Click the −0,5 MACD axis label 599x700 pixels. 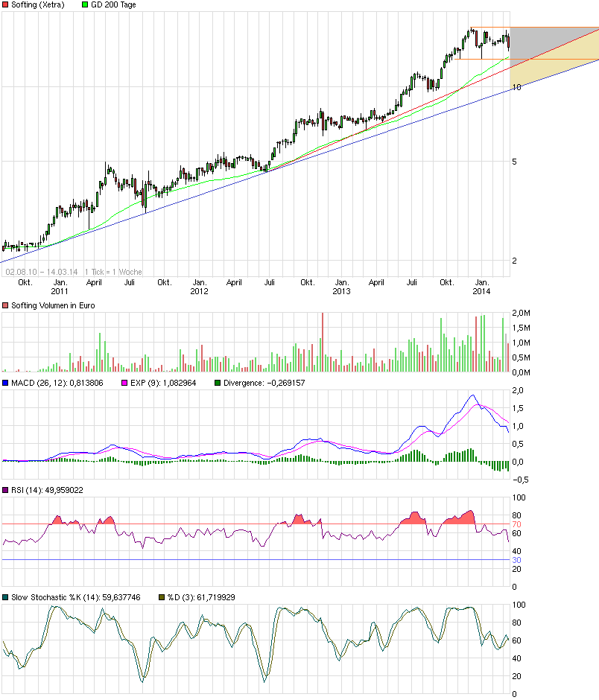tap(520, 480)
